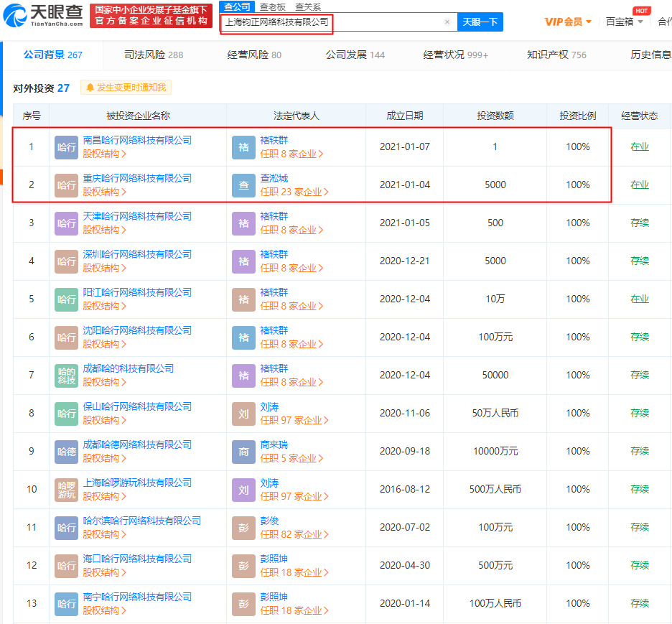Open the 知识产权 756 tab
This screenshot has height=624, width=672.
(x=556, y=55)
